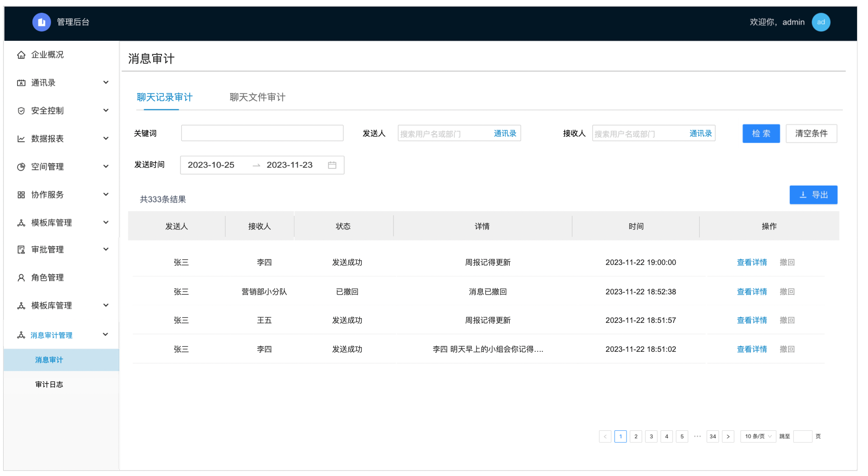Click the 详情 column header
868x476 pixels.
[x=482, y=226]
